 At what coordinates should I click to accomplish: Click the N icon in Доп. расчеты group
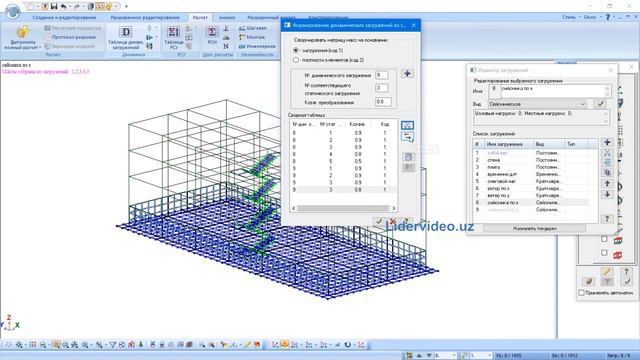coord(226,46)
